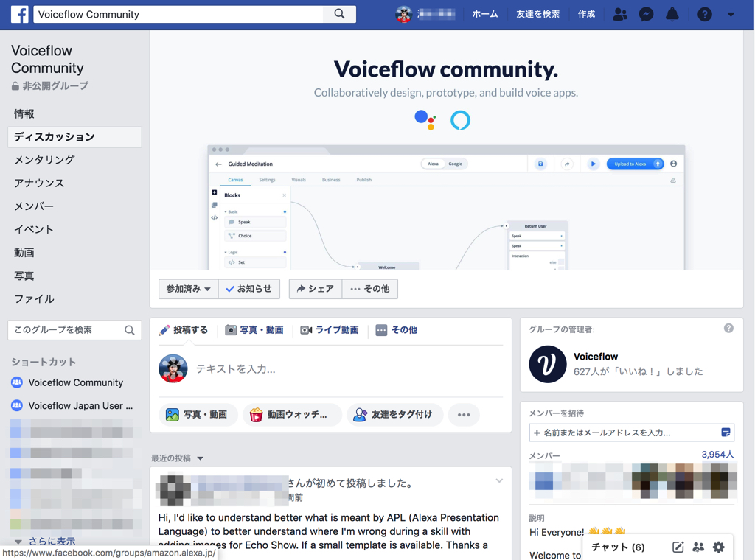Click the Voiceflow admin page logo
This screenshot has height=560, width=755.
548,364
